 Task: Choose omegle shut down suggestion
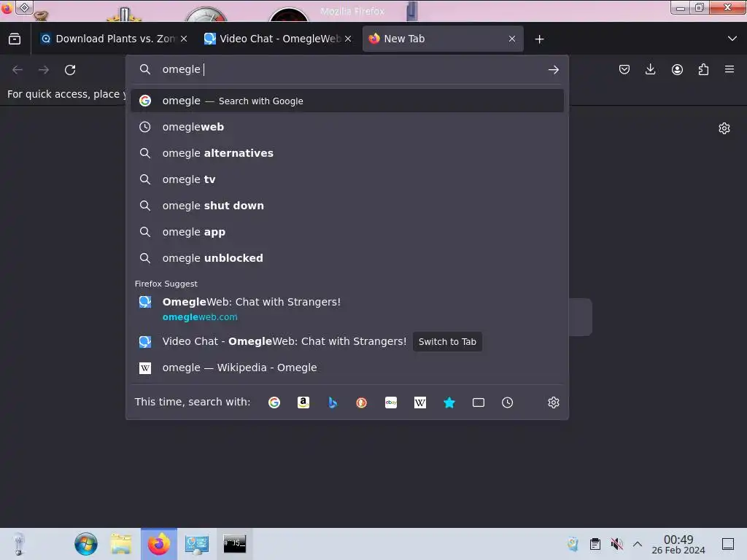click(347, 205)
